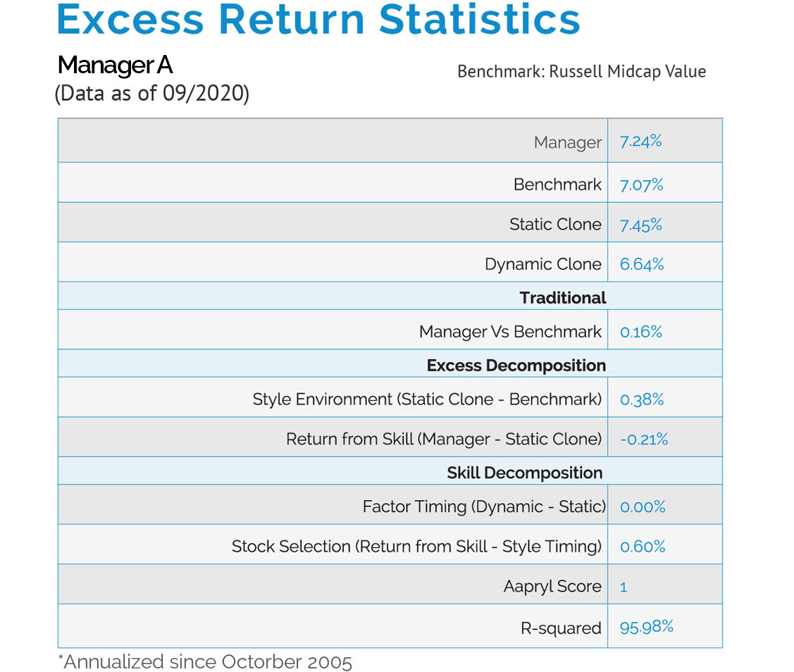The image size is (794, 672).
Task: Click the Style Environment row label
Action: [427, 399]
